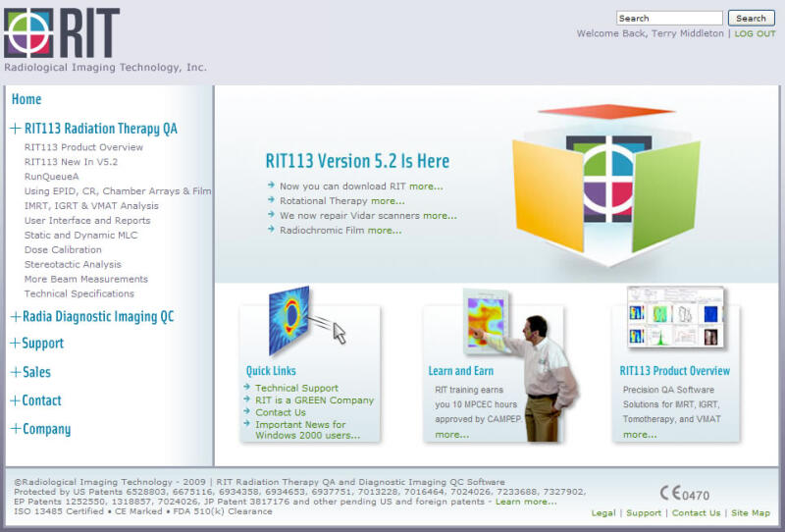Viewport: 785px width, 532px height.
Task: Open Dose Calibration from the sidebar
Action: pyautogui.click(x=63, y=250)
